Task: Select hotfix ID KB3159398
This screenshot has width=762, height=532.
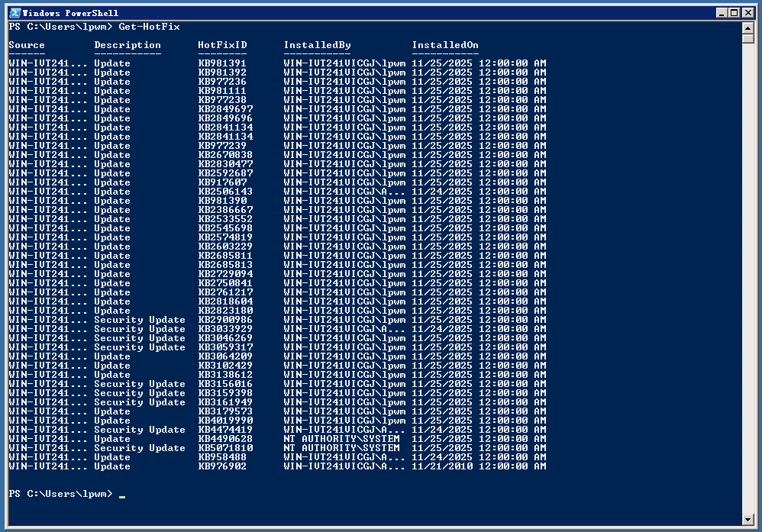Action: pyautogui.click(x=225, y=393)
